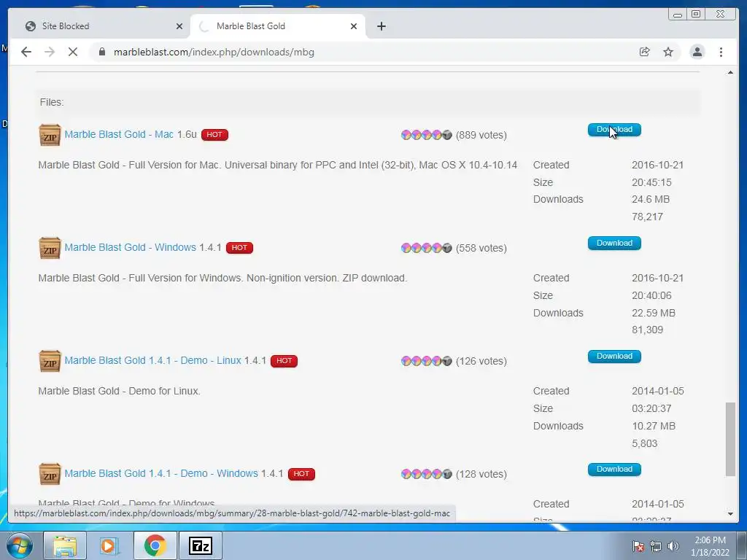
Task: Open the Chrome profile avatar
Action: [697, 52]
